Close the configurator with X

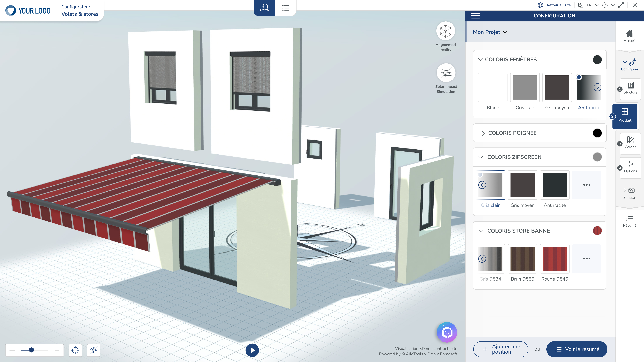click(635, 5)
